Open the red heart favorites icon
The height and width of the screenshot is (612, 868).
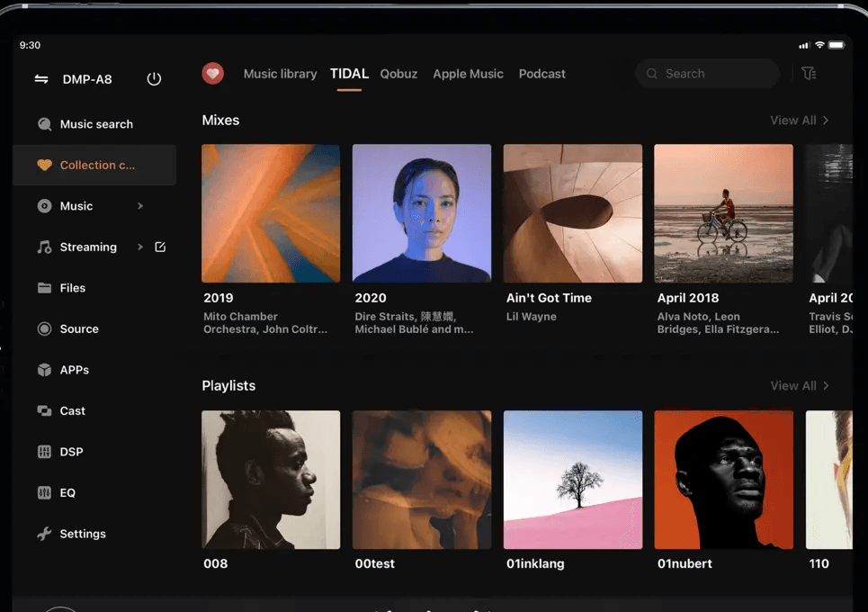212,73
